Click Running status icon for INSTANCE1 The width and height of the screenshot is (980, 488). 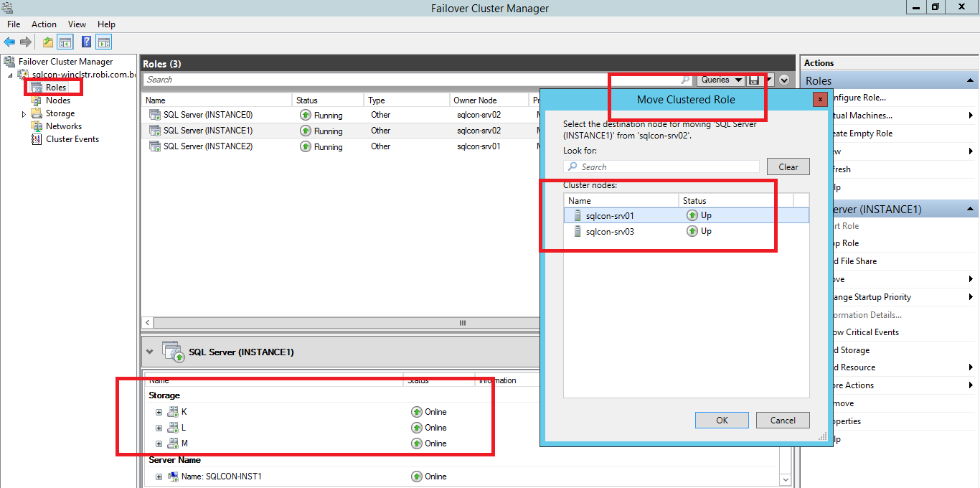coord(306,131)
